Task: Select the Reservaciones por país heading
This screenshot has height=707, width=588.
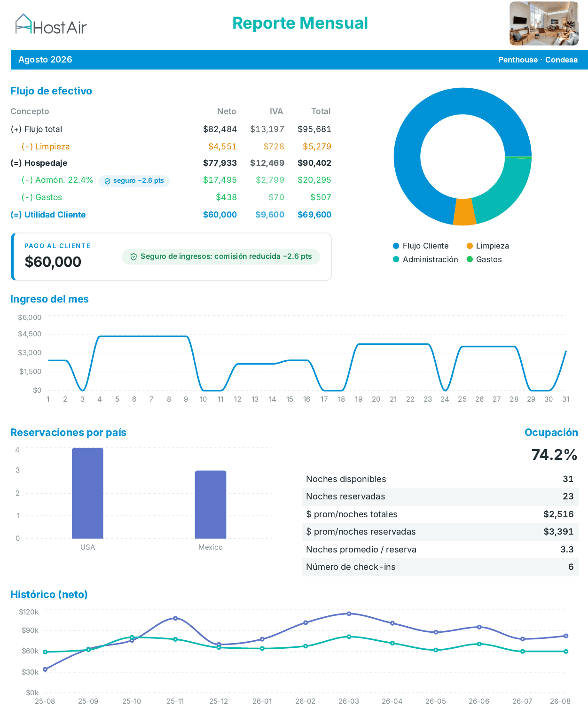Action: [x=68, y=433]
